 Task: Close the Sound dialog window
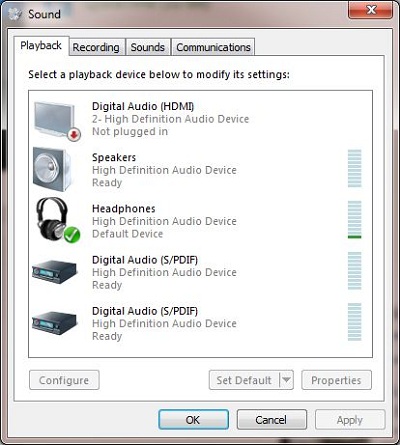pyautogui.click(x=371, y=10)
